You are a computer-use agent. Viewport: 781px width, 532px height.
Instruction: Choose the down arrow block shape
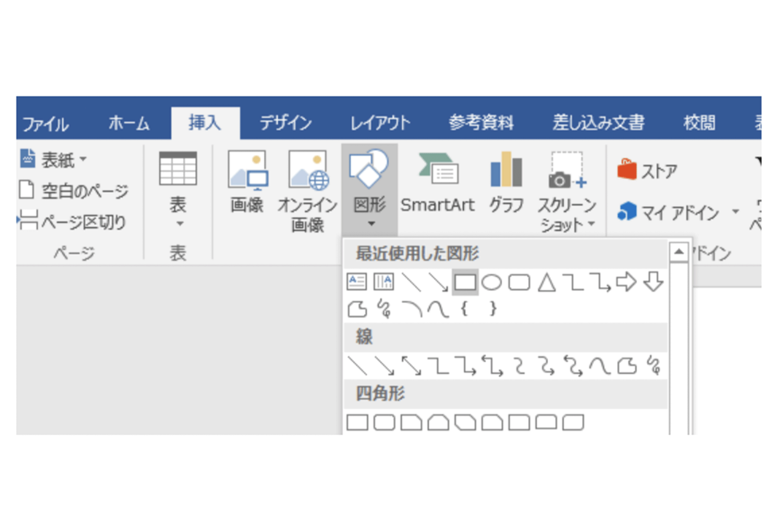tap(653, 281)
